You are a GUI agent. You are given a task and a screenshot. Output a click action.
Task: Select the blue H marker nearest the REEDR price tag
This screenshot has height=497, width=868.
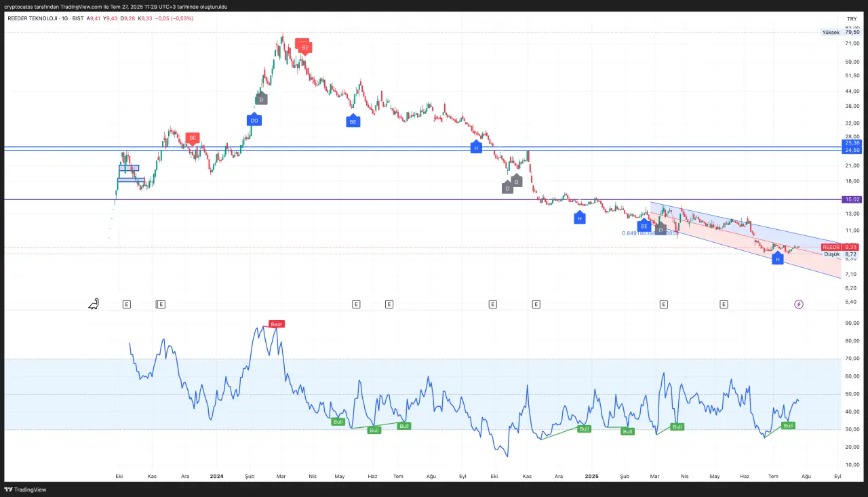click(777, 258)
